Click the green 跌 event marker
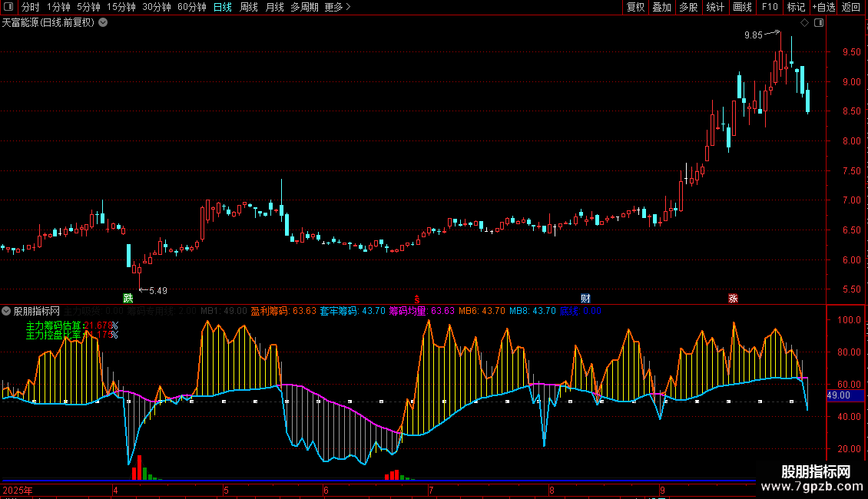868x499 pixels. click(128, 298)
